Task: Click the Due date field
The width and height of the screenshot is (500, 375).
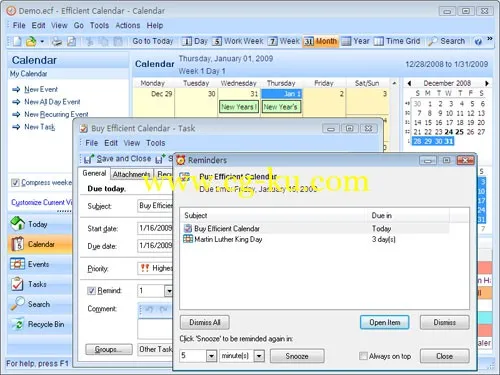Action: coord(155,246)
